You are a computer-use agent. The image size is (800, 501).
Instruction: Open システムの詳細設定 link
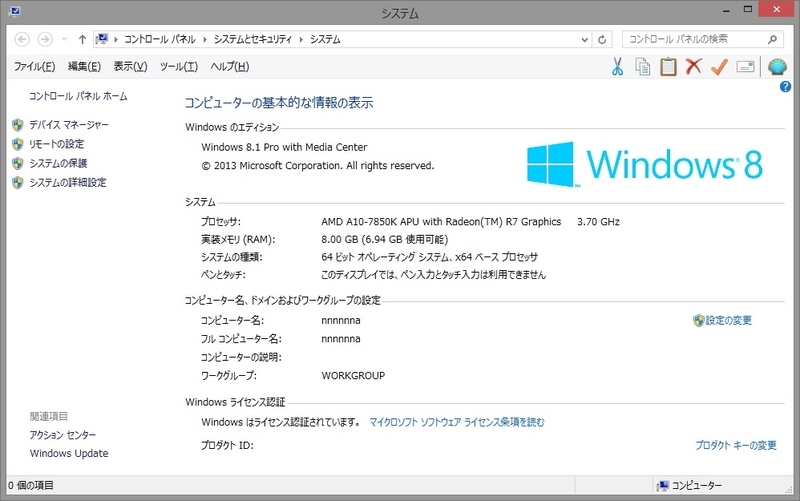[x=68, y=183]
